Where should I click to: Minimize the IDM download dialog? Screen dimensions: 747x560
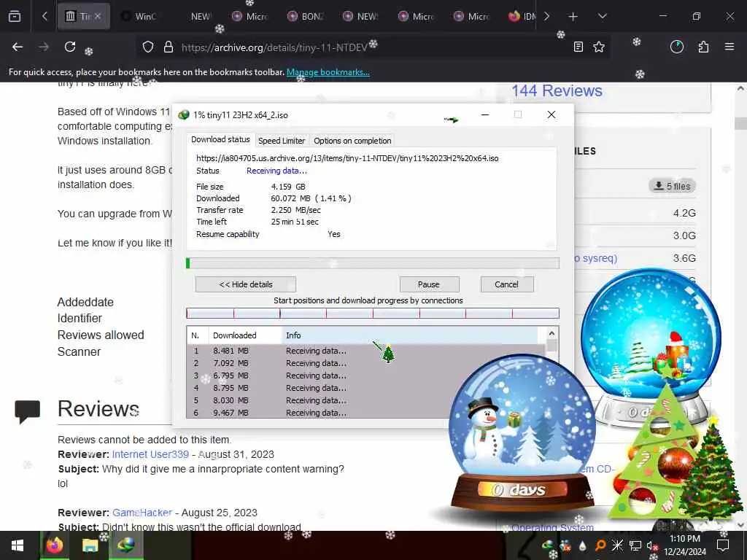click(x=485, y=114)
